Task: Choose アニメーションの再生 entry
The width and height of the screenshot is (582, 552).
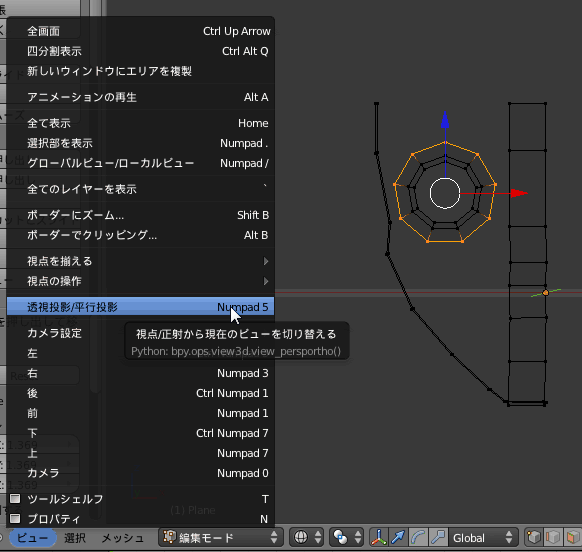Action: pyautogui.click(x=141, y=97)
